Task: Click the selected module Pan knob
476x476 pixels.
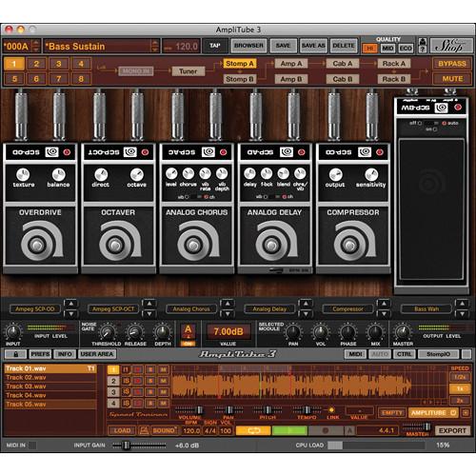Action: pyautogui.click(x=293, y=332)
